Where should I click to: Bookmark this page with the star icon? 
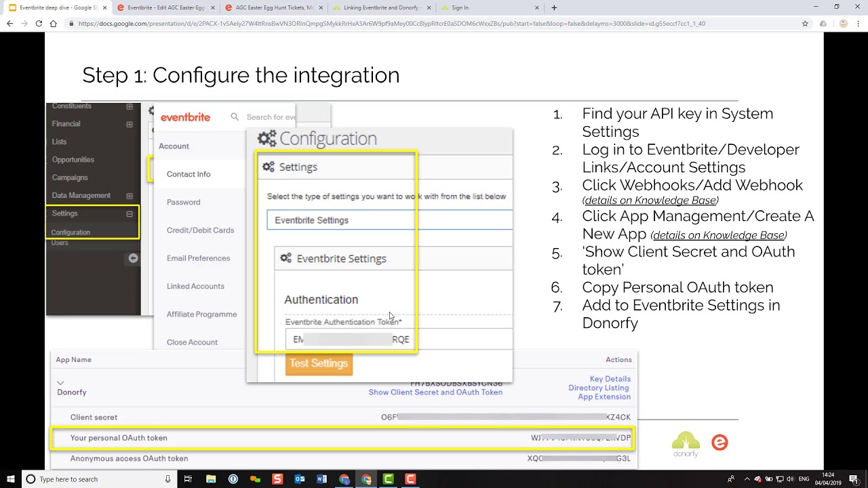pyautogui.click(x=805, y=23)
